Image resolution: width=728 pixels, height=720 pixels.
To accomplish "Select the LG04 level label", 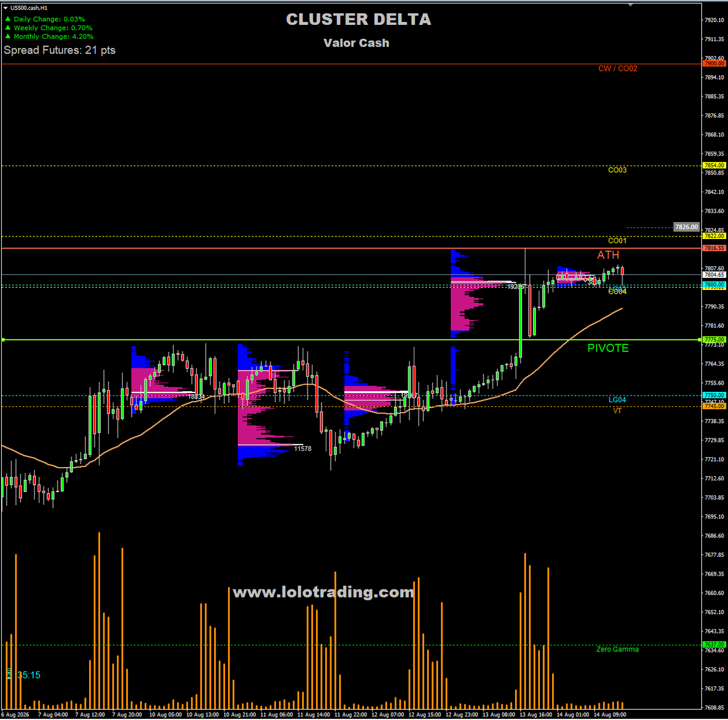I will [x=618, y=400].
